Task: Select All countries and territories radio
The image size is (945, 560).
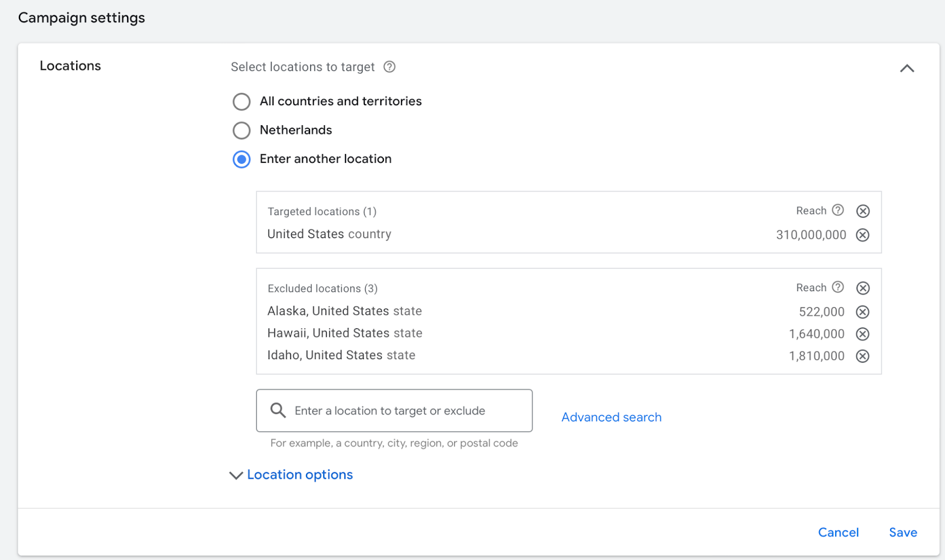Action: [x=242, y=102]
